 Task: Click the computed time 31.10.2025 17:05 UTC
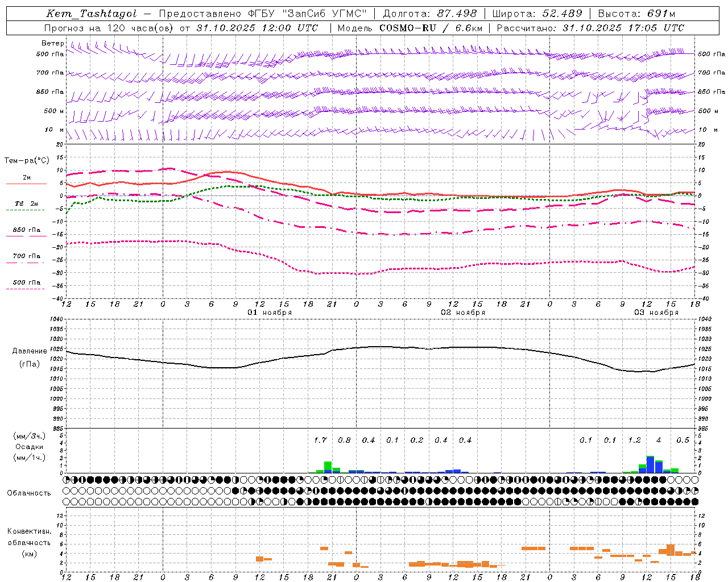point(623,28)
